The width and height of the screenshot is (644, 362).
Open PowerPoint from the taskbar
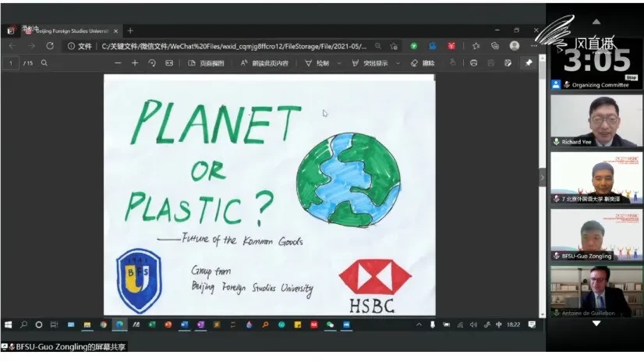[x=168, y=325]
